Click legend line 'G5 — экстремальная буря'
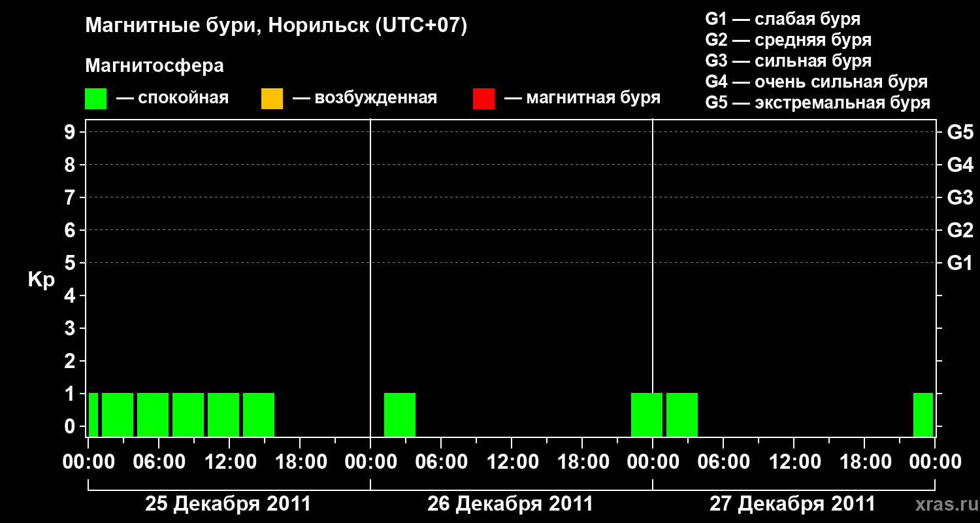 [818, 103]
